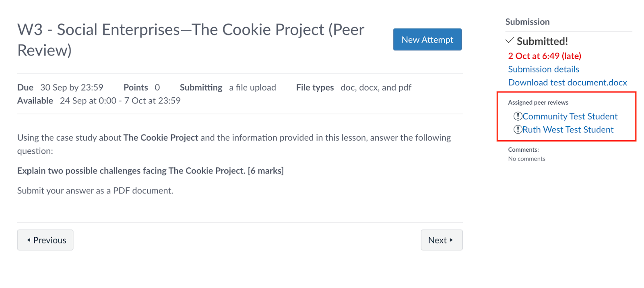Click the checkmark icon next to Submitted!
Image resolution: width=644 pixels, height=288 pixels.
(510, 41)
